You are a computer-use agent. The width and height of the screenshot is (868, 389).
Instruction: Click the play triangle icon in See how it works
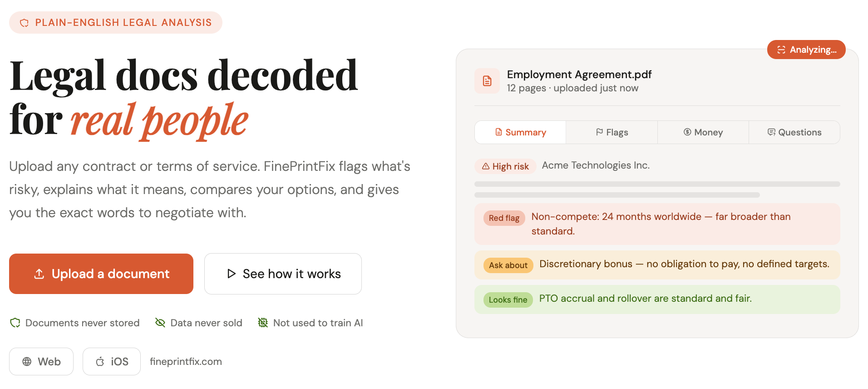(232, 274)
